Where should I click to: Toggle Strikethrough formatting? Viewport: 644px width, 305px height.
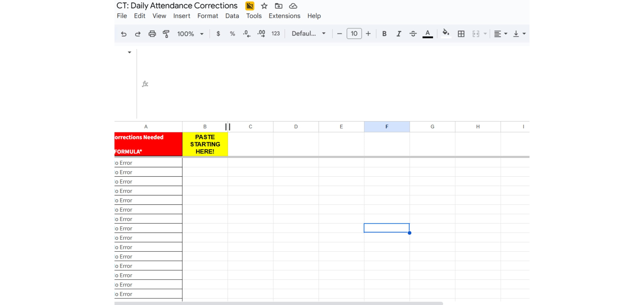(413, 34)
